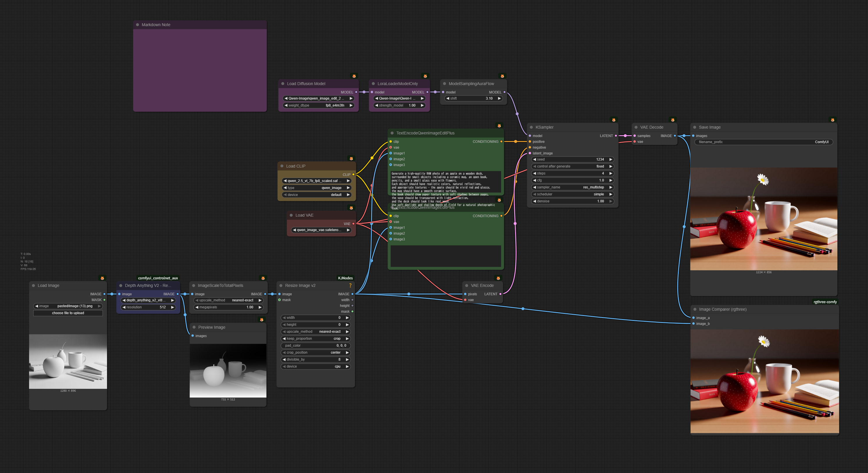Viewport: 868px width, 473px height.
Task: Toggle collapse dot of the Save Image node
Action: pos(694,127)
